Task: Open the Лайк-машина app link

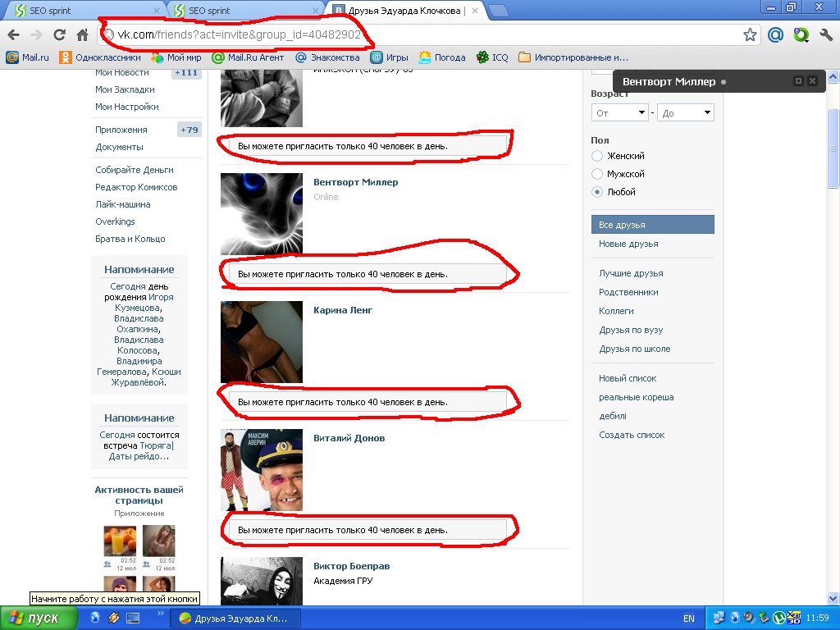Action: pos(123,204)
